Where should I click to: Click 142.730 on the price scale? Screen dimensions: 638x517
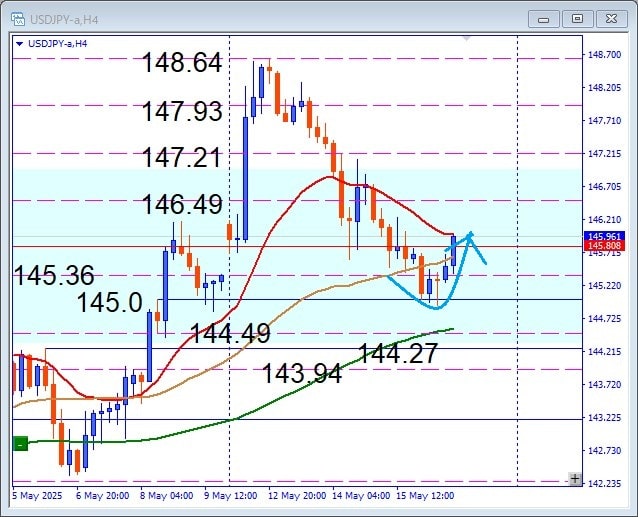605,450
